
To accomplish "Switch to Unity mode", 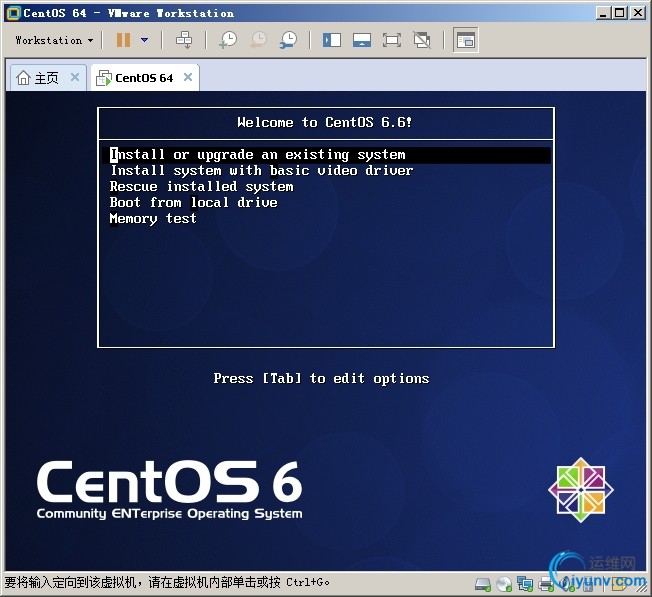I will [x=422, y=40].
